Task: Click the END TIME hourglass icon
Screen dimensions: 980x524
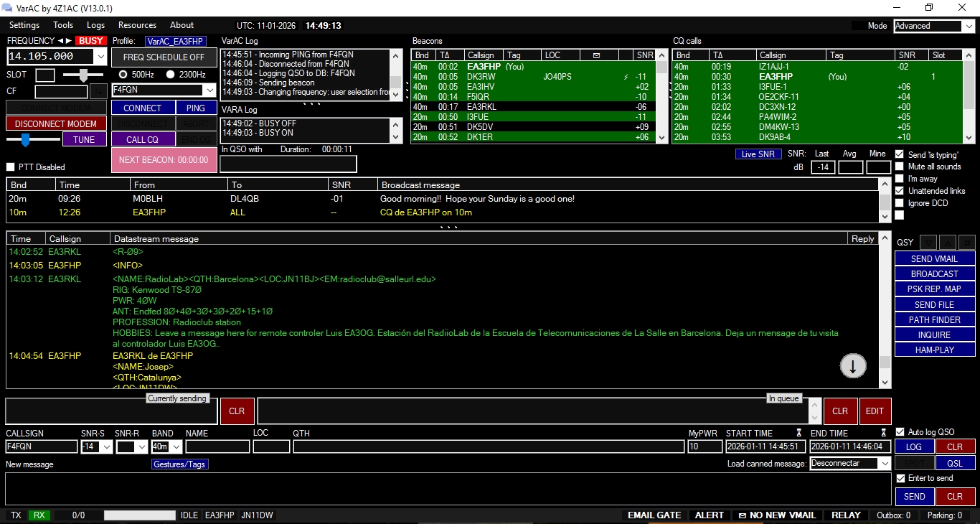Action: point(884,433)
